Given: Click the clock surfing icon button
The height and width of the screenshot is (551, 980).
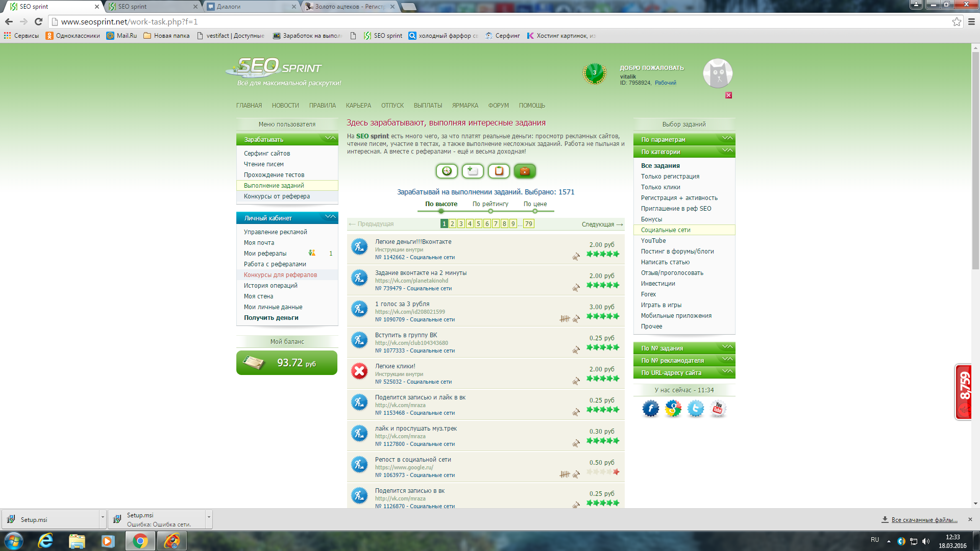Looking at the screenshot, I should click(447, 171).
